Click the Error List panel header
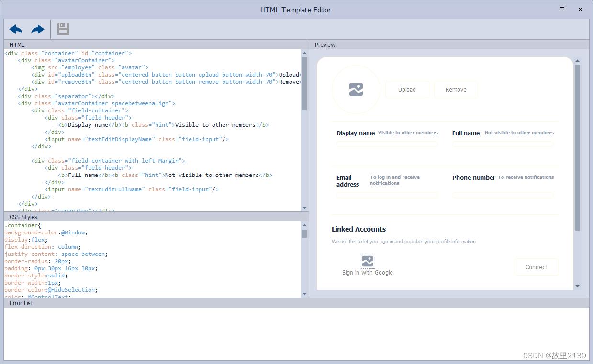 coord(21,303)
